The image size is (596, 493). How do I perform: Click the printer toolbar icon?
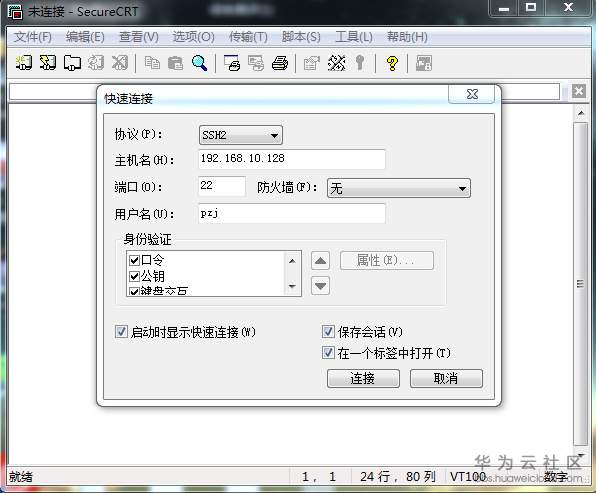(280, 63)
